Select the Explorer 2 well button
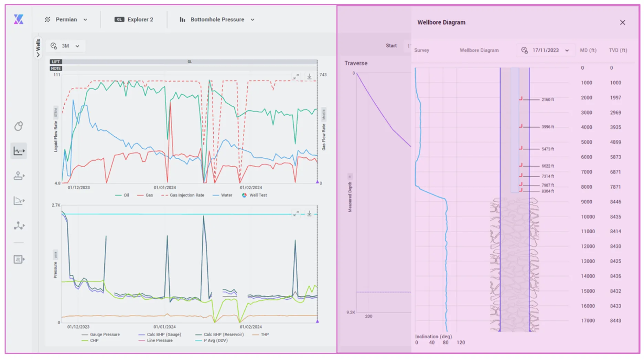Viewport: 644px width, 360px height. (x=134, y=20)
